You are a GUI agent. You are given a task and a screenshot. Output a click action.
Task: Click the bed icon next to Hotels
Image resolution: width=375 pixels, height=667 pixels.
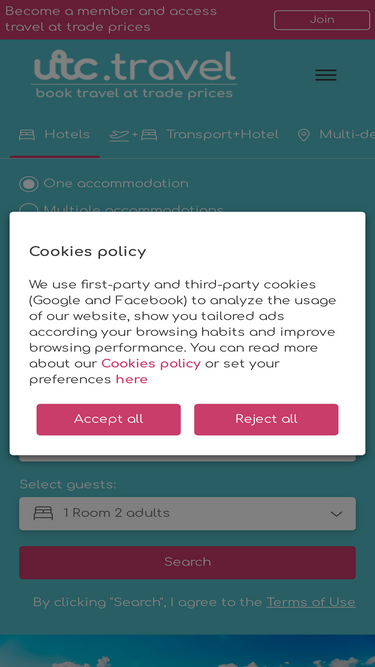click(x=27, y=135)
